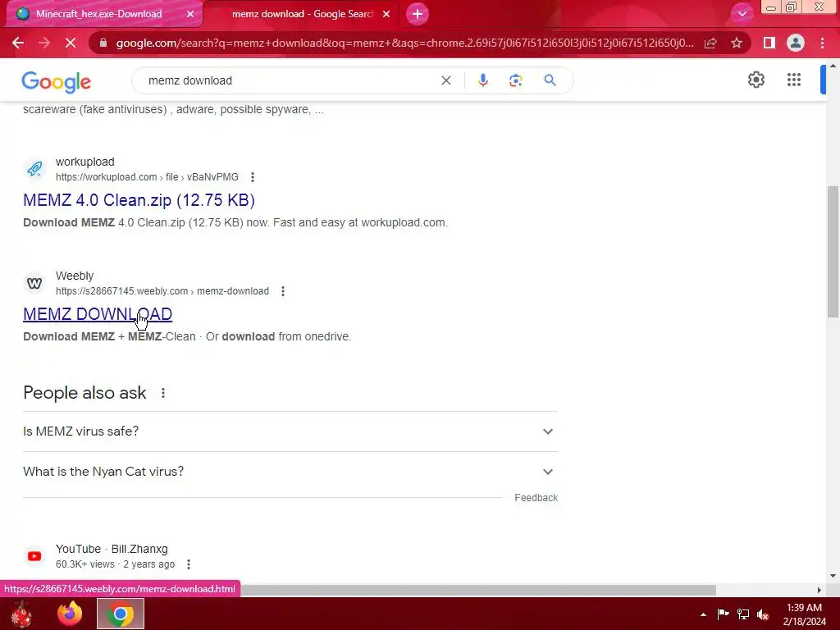Open the MEMZ DOWNLOAD Weebly link

click(x=98, y=314)
